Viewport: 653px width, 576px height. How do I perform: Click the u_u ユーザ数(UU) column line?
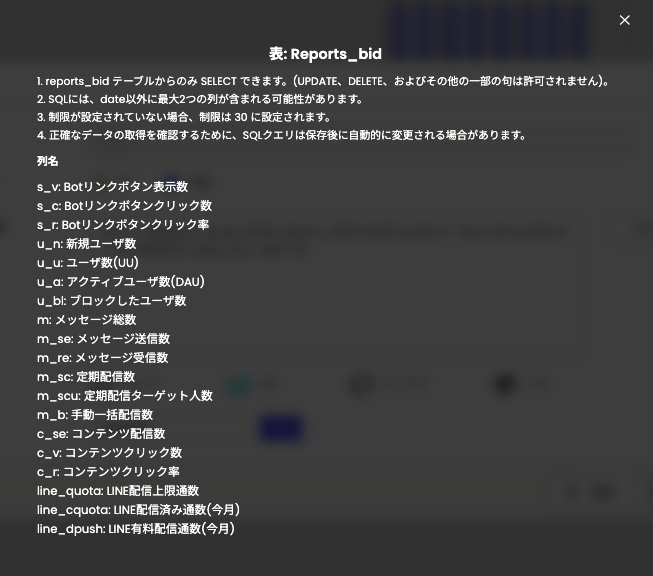[x=88, y=263]
